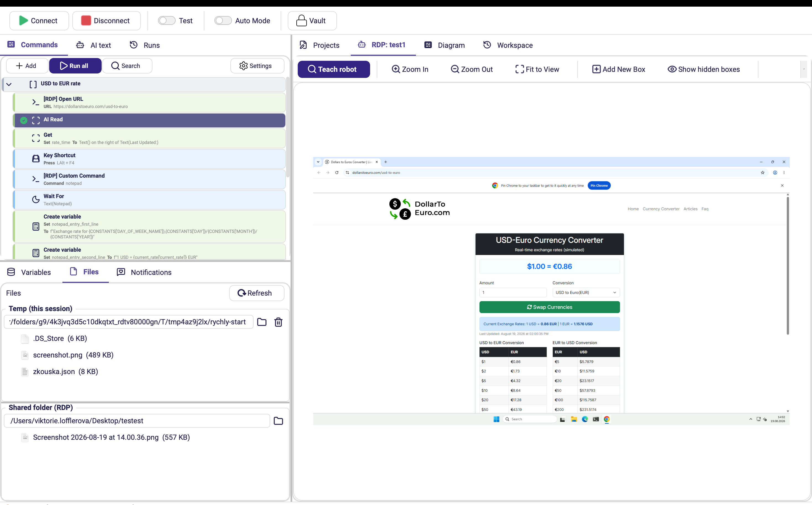Open commands Settings gear

(x=257, y=66)
